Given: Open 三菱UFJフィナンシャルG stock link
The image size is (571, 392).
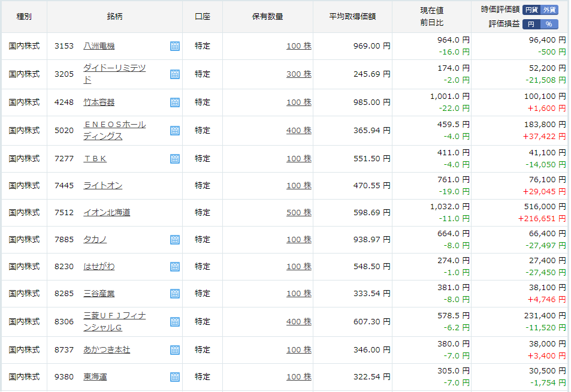Looking at the screenshot, I should [114, 322].
